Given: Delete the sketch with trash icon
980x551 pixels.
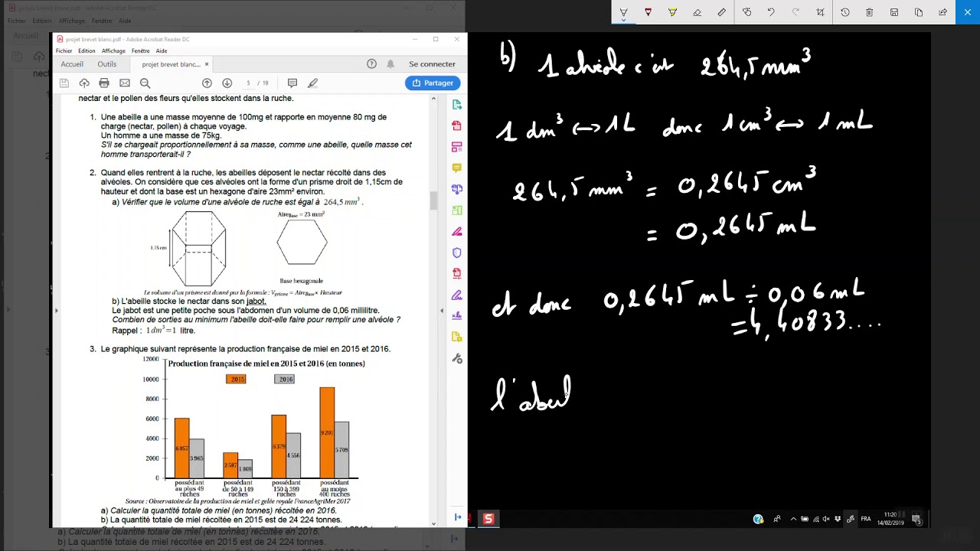Looking at the screenshot, I should pos(870,12).
